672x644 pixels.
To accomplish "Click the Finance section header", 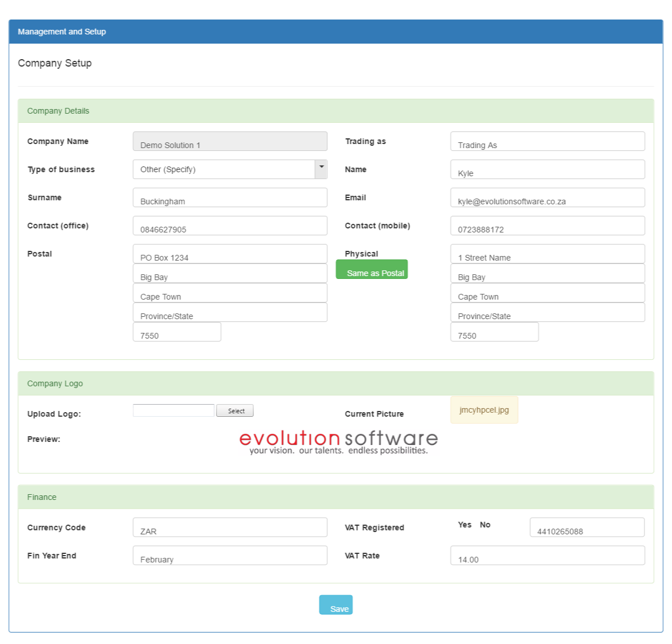I will pos(336,497).
